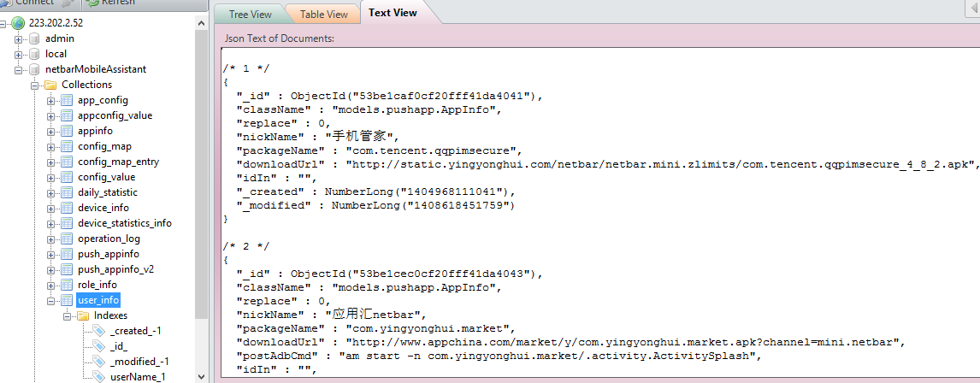Click the config_map_entry collection table icon
This screenshot has height=383, width=980.
[67, 162]
